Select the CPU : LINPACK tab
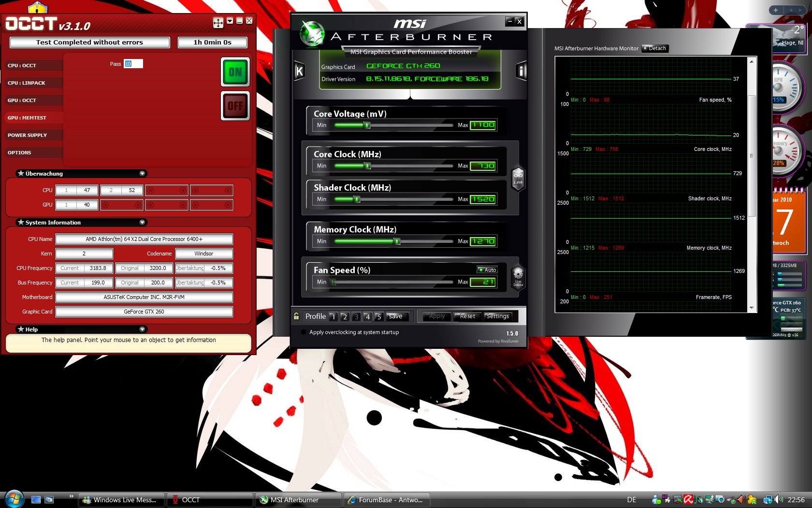The image size is (812, 508). [x=34, y=83]
